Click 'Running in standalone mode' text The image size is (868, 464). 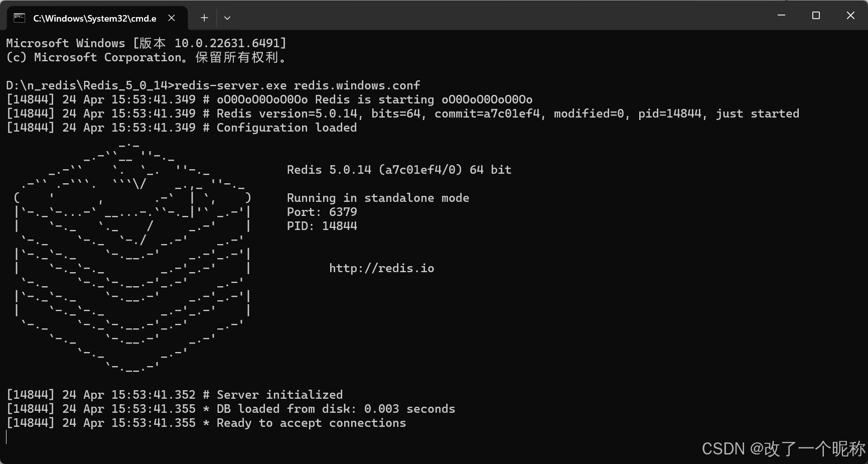point(378,198)
